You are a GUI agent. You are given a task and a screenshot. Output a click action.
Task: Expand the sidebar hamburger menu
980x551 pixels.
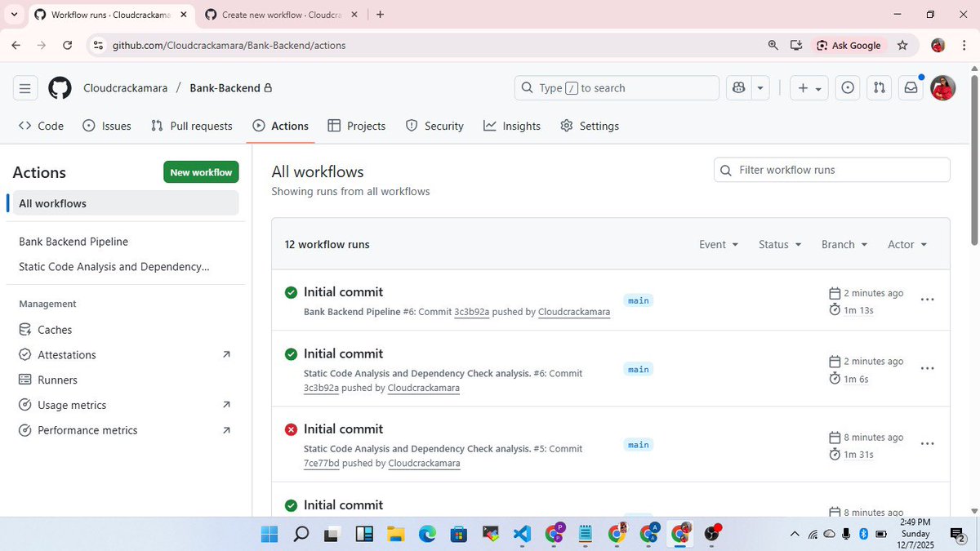(24, 87)
